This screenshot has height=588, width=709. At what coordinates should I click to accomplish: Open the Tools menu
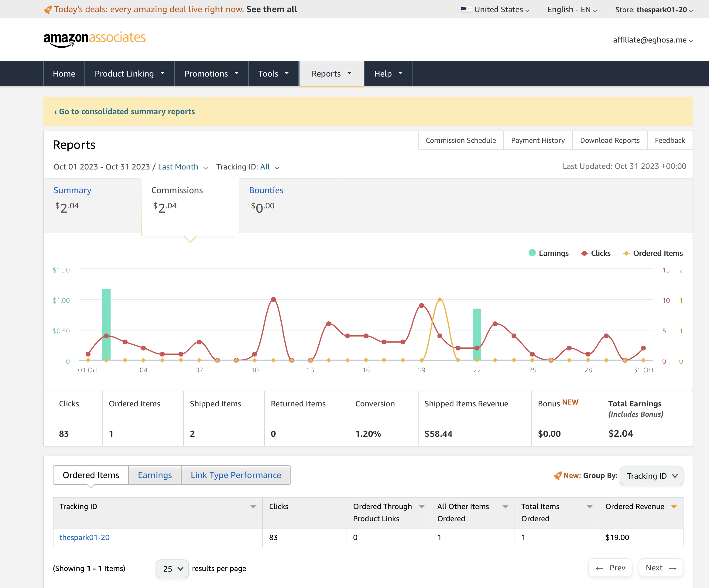[273, 73]
